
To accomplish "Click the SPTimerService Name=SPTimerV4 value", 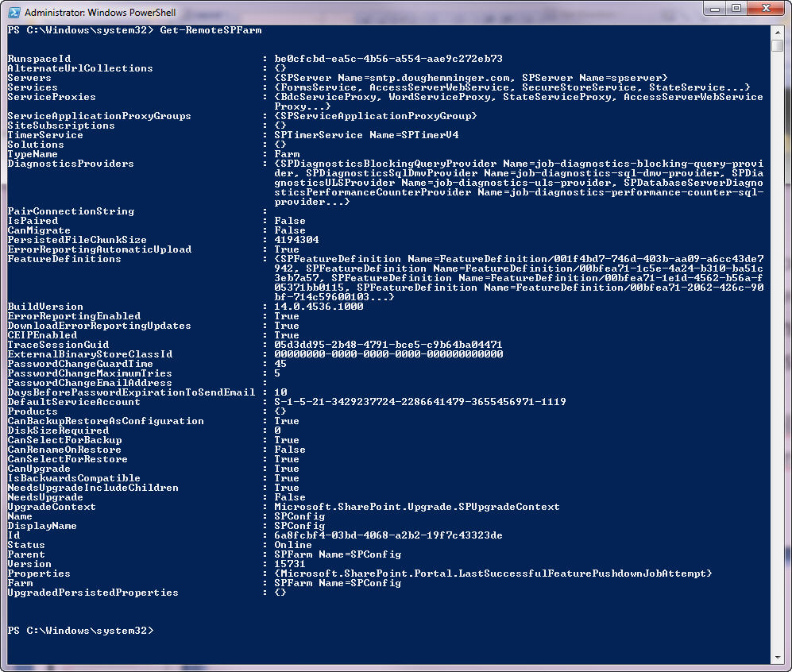I will pos(366,135).
